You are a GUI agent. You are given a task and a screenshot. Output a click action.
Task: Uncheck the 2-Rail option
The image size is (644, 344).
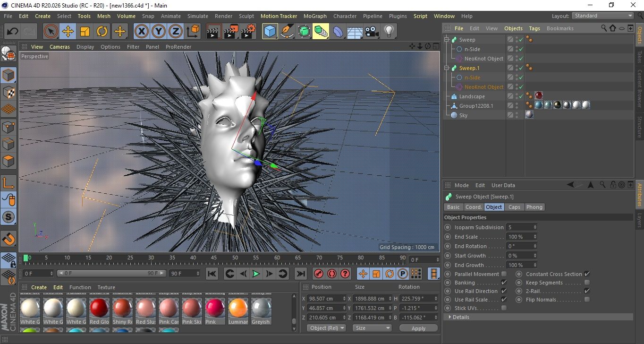(587, 291)
